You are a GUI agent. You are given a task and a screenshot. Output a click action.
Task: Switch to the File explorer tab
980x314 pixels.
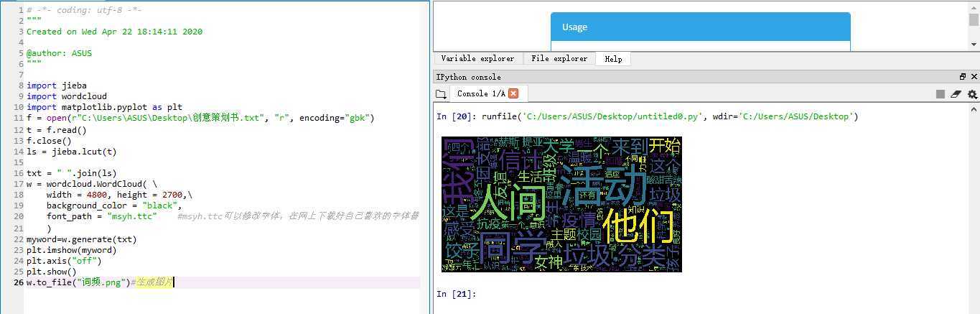[x=559, y=59]
